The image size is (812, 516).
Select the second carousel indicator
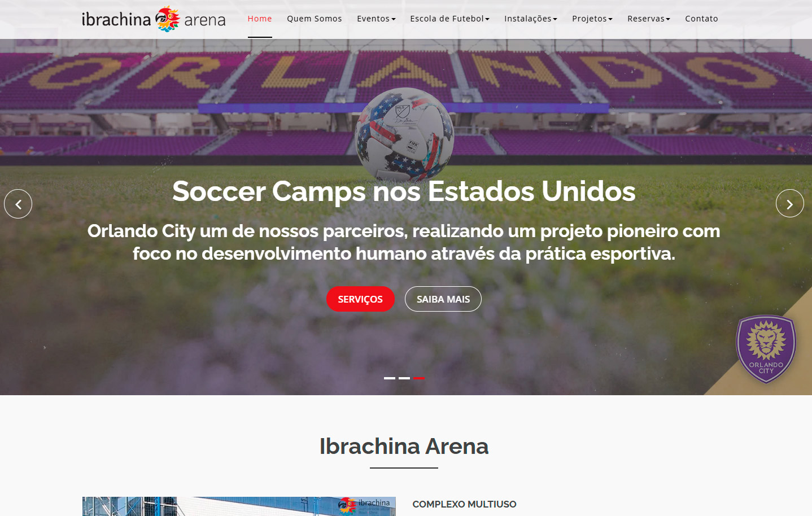pos(404,378)
